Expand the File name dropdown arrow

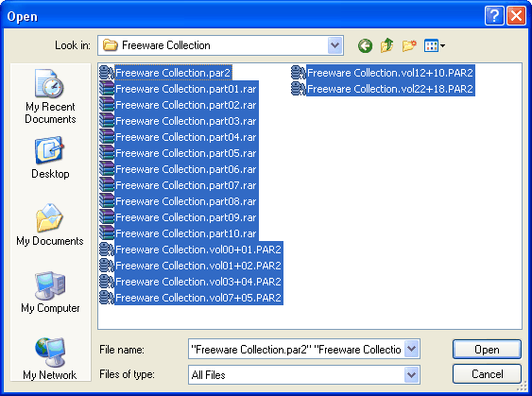point(412,349)
